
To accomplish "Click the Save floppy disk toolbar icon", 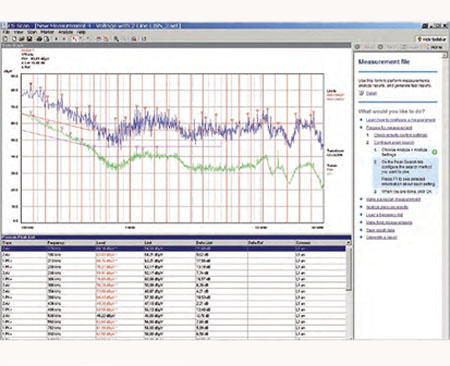I will coord(29,39).
